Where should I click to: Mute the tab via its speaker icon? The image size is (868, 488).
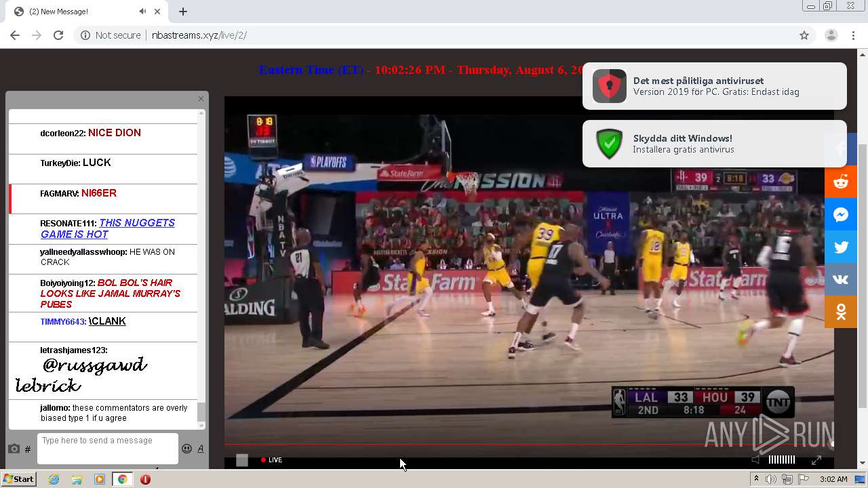[142, 12]
